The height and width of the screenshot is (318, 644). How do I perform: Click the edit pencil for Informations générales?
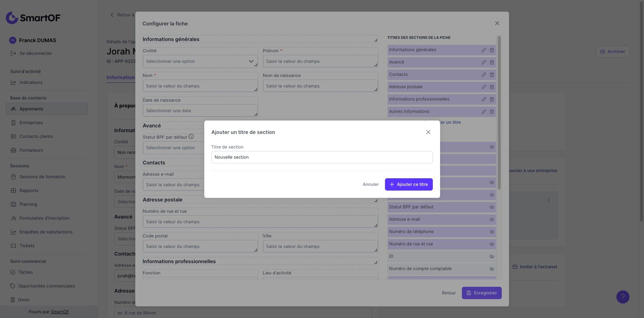[484, 50]
